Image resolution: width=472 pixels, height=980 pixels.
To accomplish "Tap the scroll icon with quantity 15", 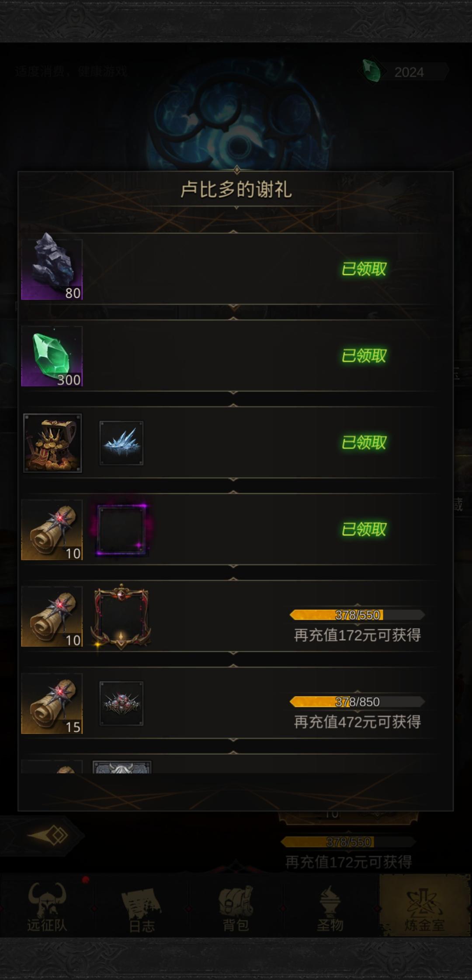I will [52, 703].
